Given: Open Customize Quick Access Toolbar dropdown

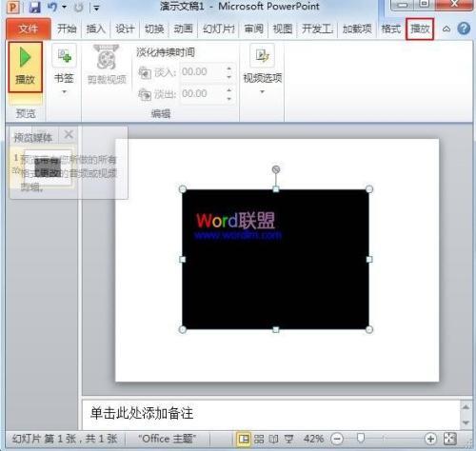Looking at the screenshot, I should [x=96, y=8].
